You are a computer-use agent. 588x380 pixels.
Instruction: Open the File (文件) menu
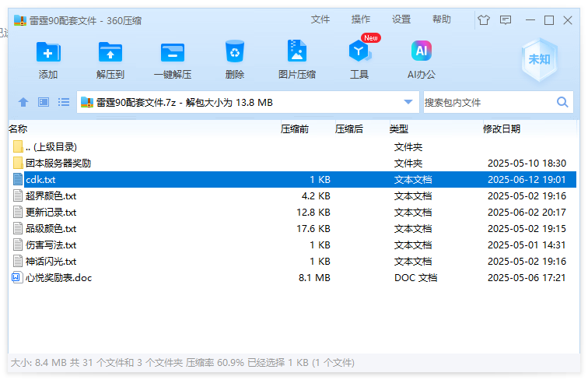click(x=320, y=19)
